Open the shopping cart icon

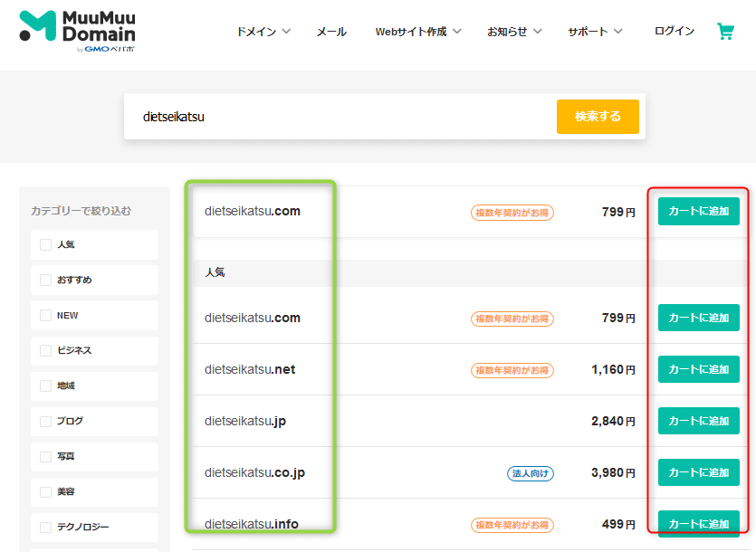725,32
